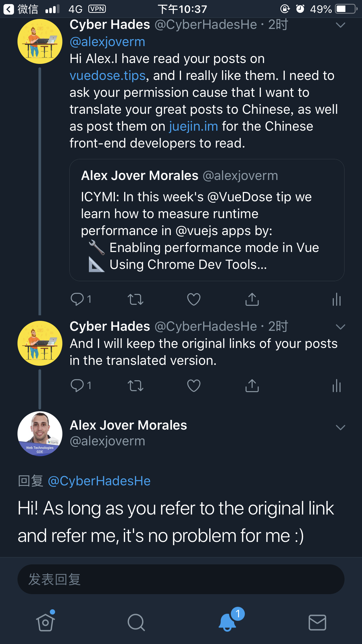Expand options chevron on second Cyber Hades tweet
Image resolution: width=362 pixels, height=644 pixels.
point(340,327)
